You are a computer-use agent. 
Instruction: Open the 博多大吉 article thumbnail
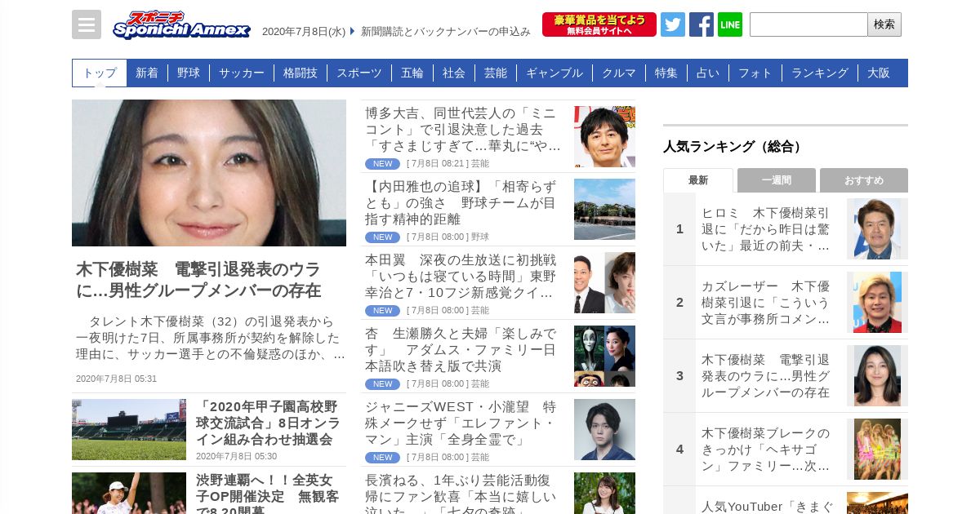pos(604,136)
